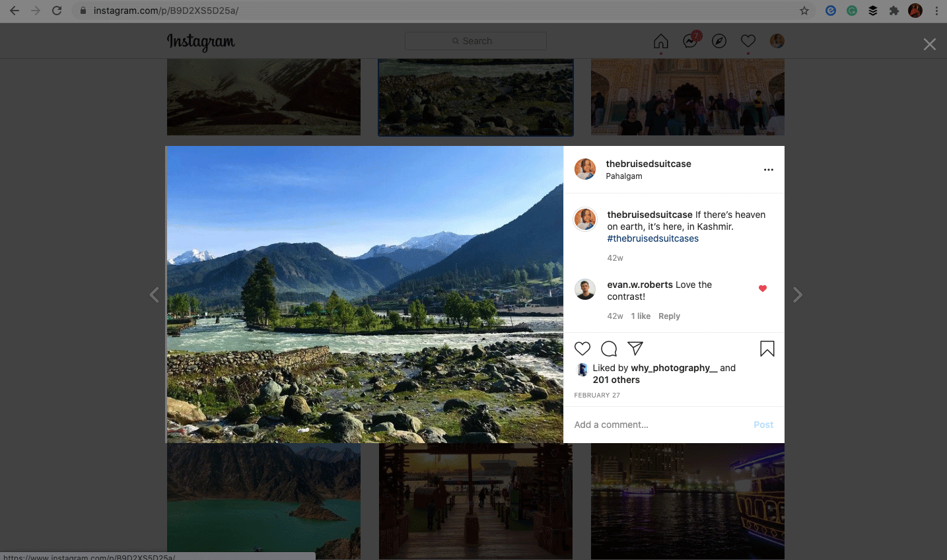Save the post with bookmark icon
Viewport: 947px width, 560px height.
point(767,349)
